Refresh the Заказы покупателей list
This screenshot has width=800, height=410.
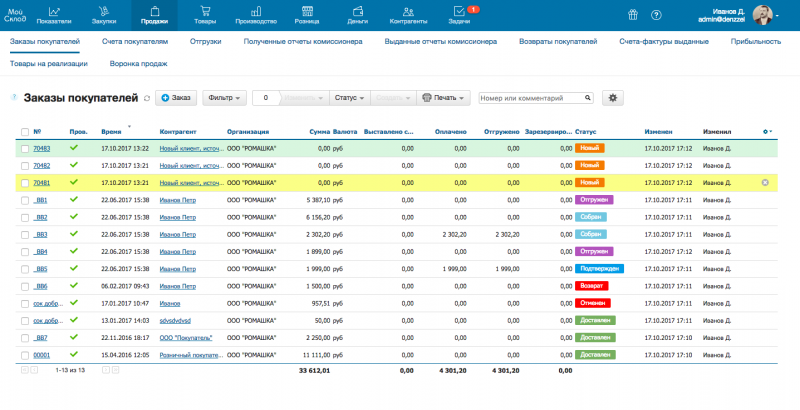[147, 98]
